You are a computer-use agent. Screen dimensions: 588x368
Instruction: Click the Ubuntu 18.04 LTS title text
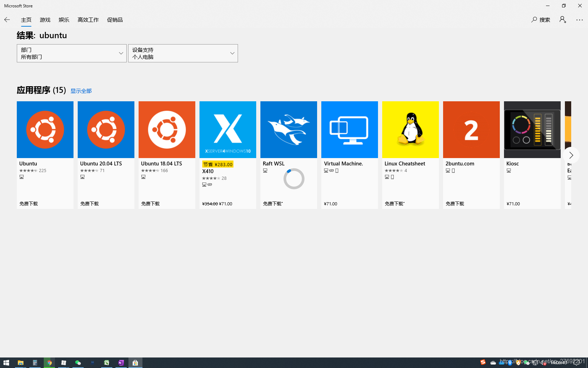(162, 164)
